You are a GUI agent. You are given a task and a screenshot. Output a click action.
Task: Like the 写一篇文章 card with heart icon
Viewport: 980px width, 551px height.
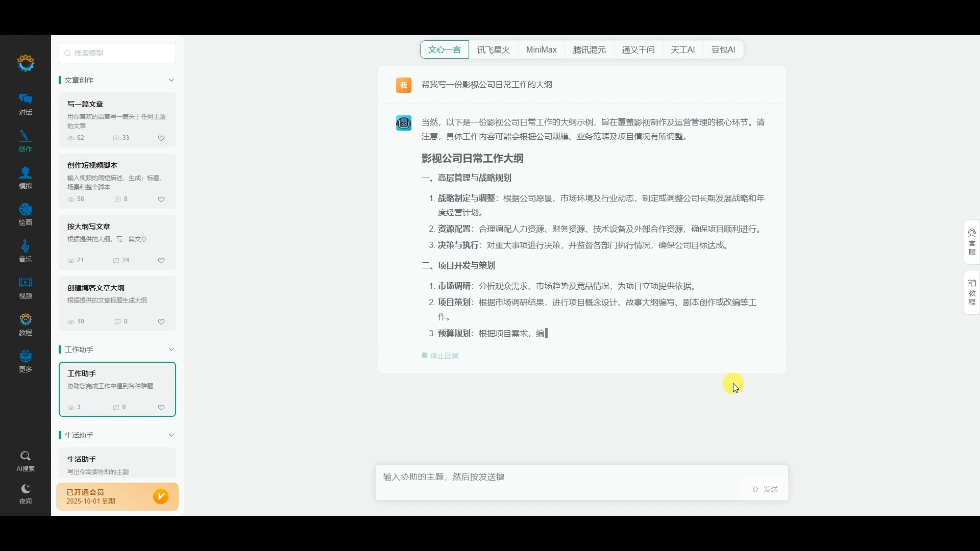click(x=161, y=138)
